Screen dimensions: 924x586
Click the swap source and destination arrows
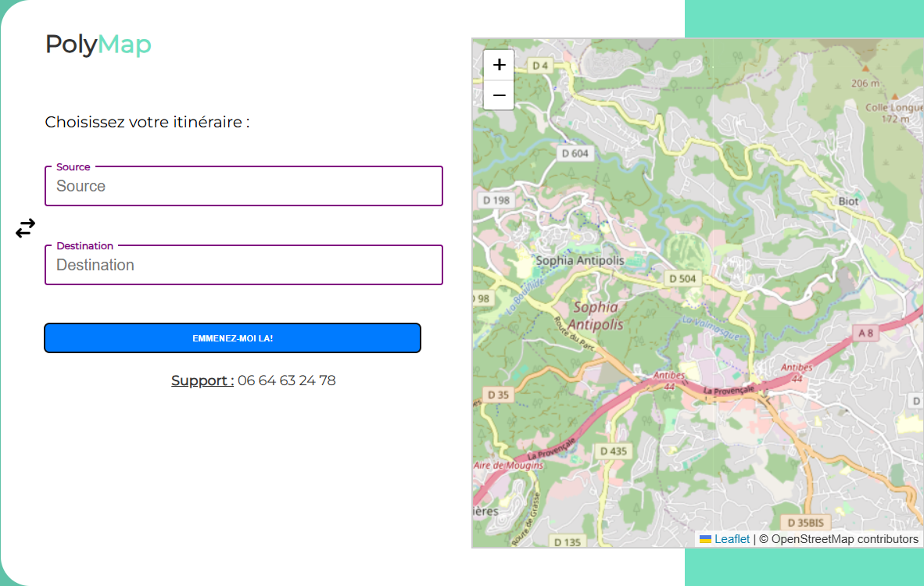25,228
